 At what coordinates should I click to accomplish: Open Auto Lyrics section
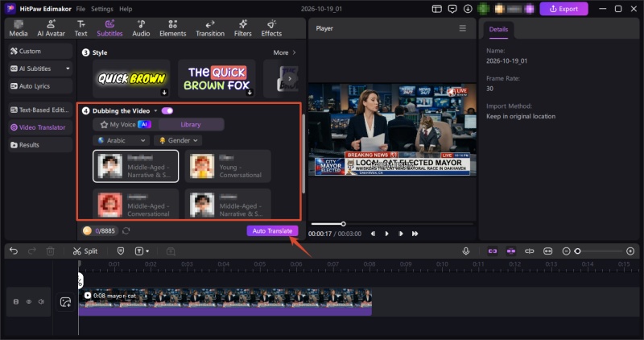(40, 86)
